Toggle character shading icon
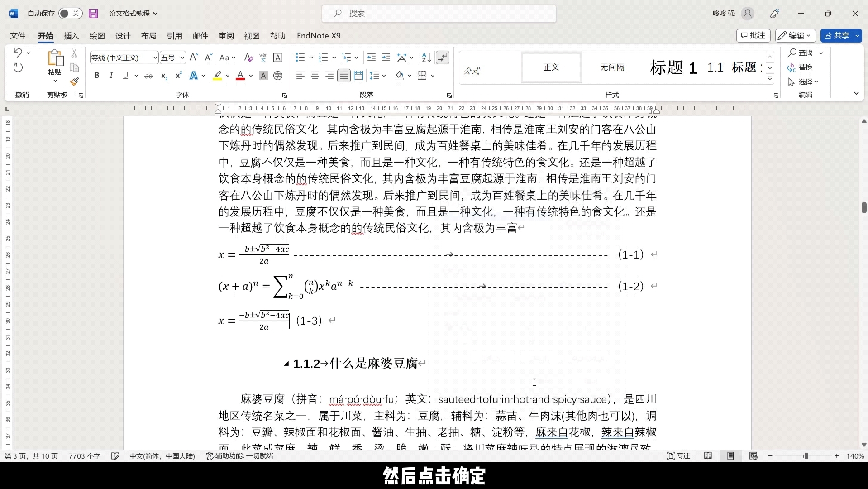 click(263, 76)
